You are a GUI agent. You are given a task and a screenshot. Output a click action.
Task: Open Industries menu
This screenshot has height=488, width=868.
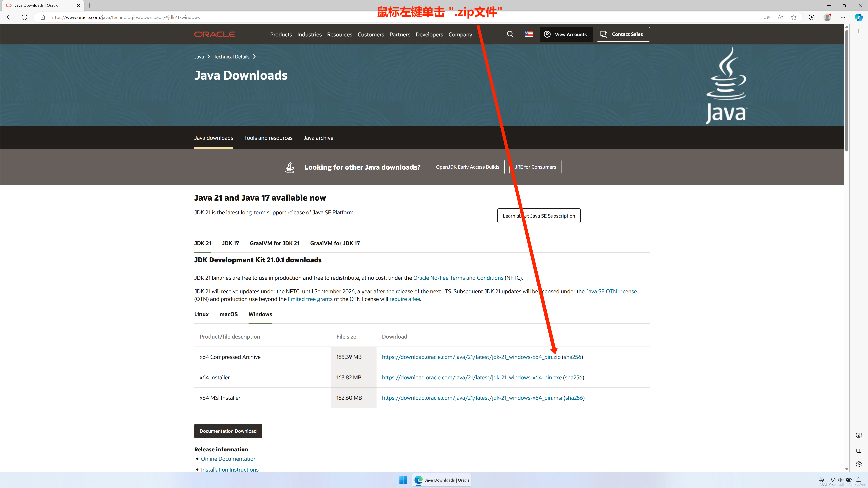tap(309, 34)
